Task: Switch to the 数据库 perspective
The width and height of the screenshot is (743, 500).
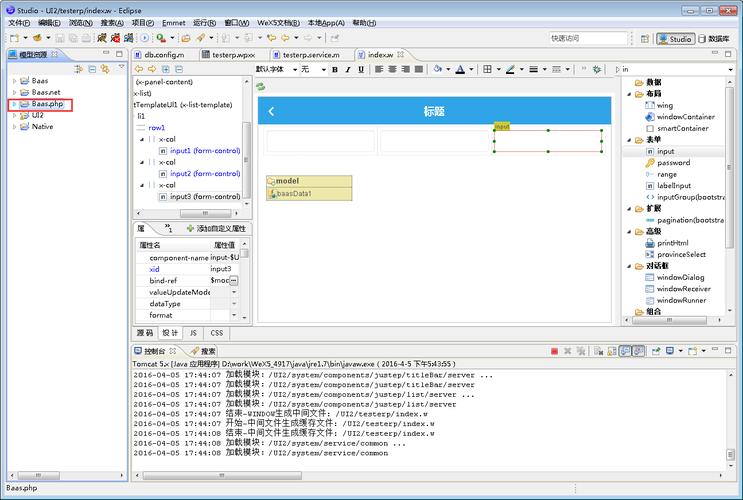Action: coord(714,39)
